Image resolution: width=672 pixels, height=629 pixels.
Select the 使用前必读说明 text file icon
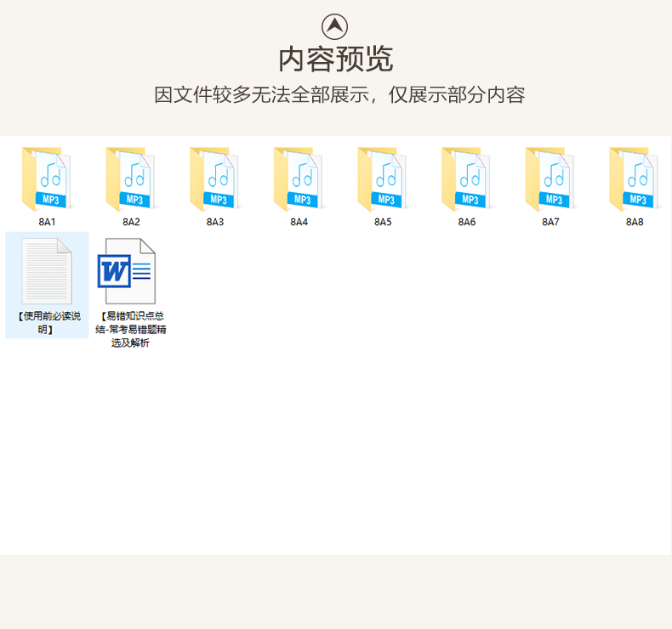coord(47,271)
